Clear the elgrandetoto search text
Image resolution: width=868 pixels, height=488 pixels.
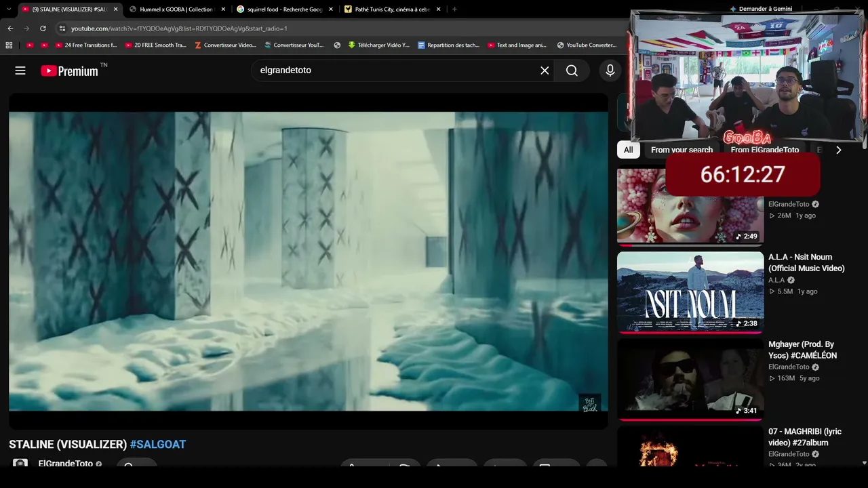(545, 70)
